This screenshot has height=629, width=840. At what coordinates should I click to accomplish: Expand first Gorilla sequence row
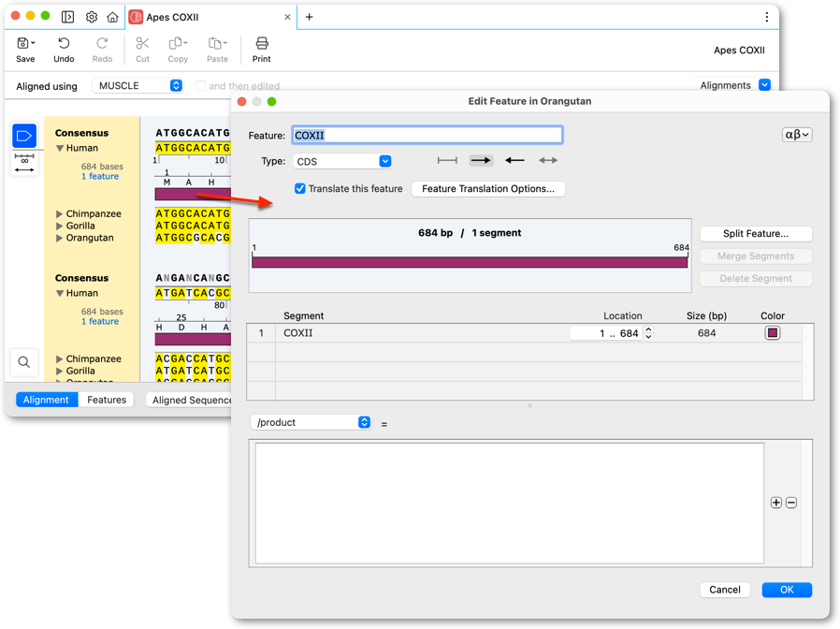click(60, 226)
